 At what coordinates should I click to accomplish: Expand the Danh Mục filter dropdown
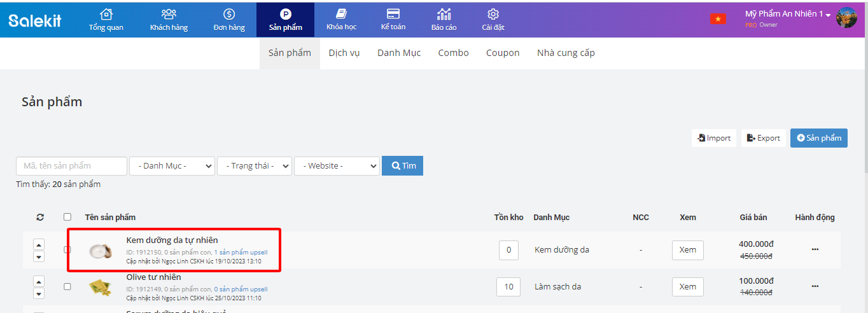click(172, 166)
